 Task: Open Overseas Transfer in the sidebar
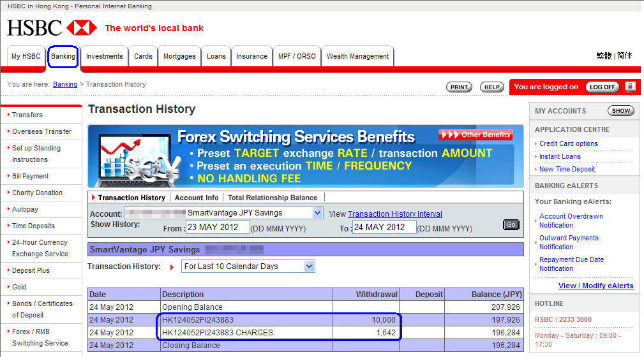41,131
